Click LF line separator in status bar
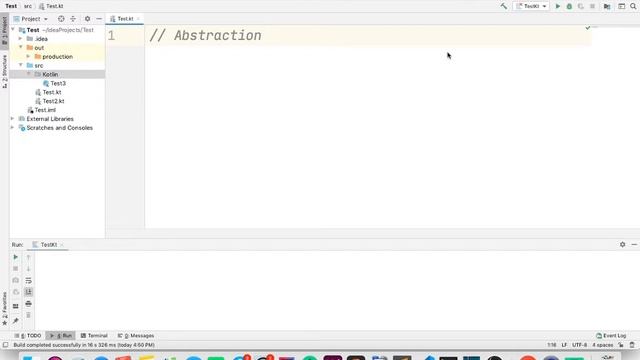 [x=564, y=345]
